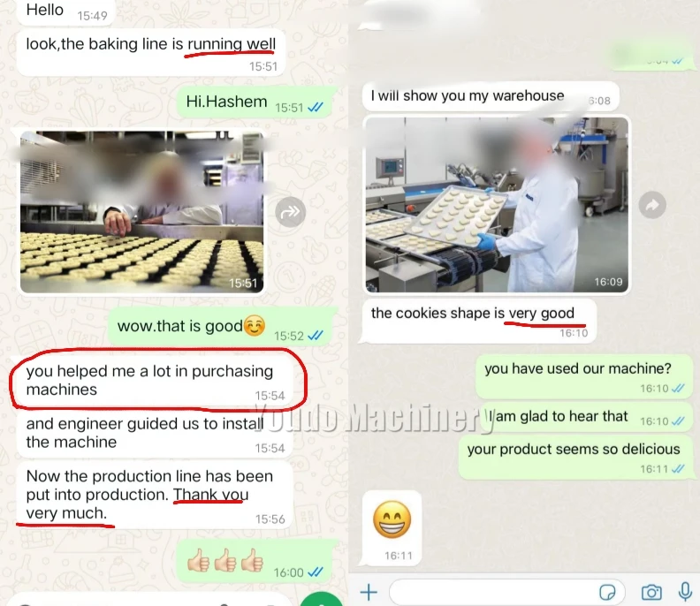Open the camera icon
This screenshot has height=606, width=700.
coord(651,593)
